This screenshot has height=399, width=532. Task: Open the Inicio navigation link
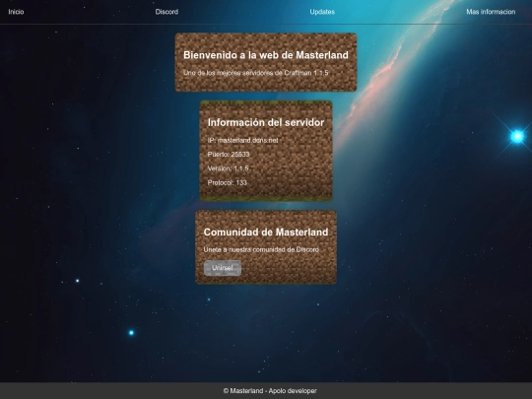[16, 12]
